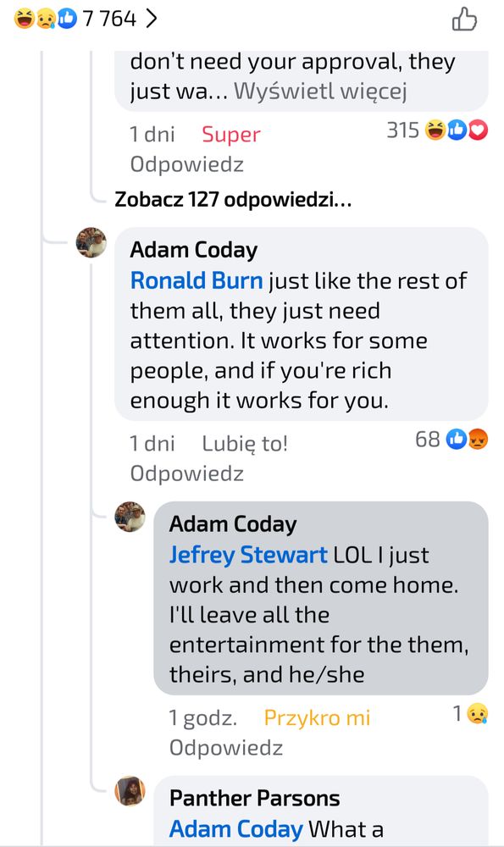Click the 'Przykro mi' reaction label
The image size is (504, 847).
pyautogui.click(x=318, y=716)
